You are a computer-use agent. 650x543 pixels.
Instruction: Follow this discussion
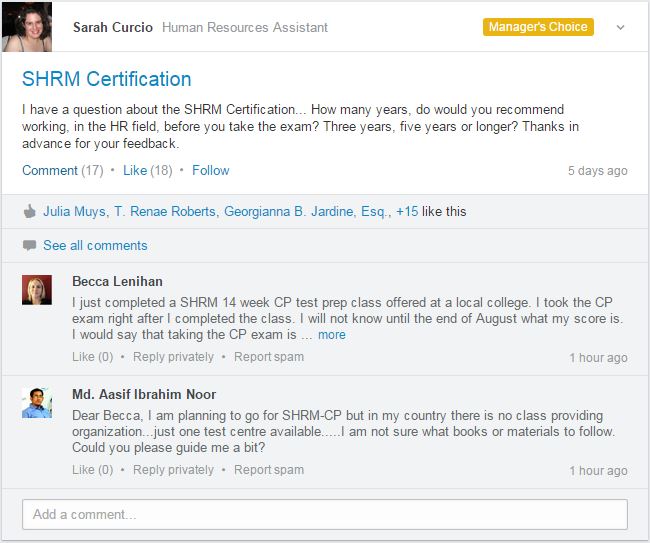pos(211,170)
